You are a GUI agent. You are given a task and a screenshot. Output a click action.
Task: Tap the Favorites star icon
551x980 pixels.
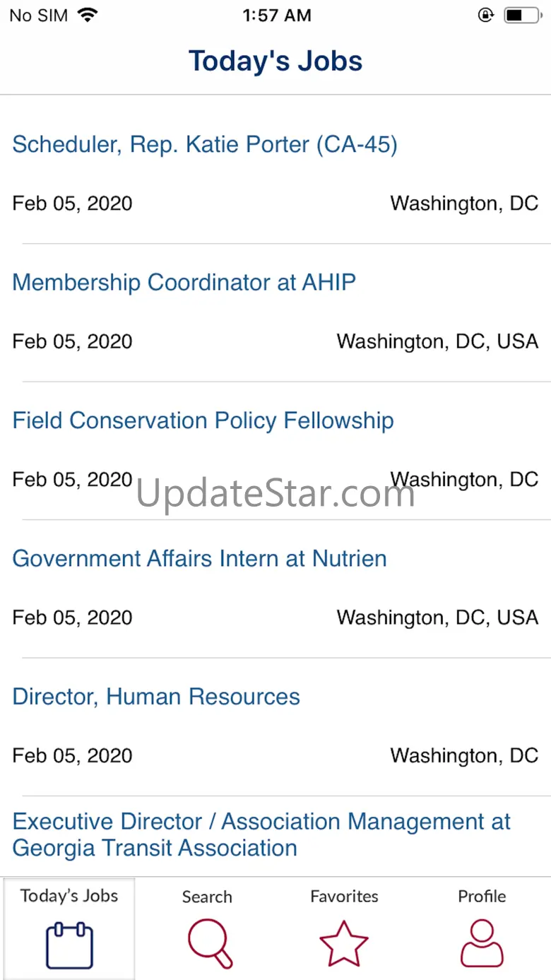click(x=344, y=944)
